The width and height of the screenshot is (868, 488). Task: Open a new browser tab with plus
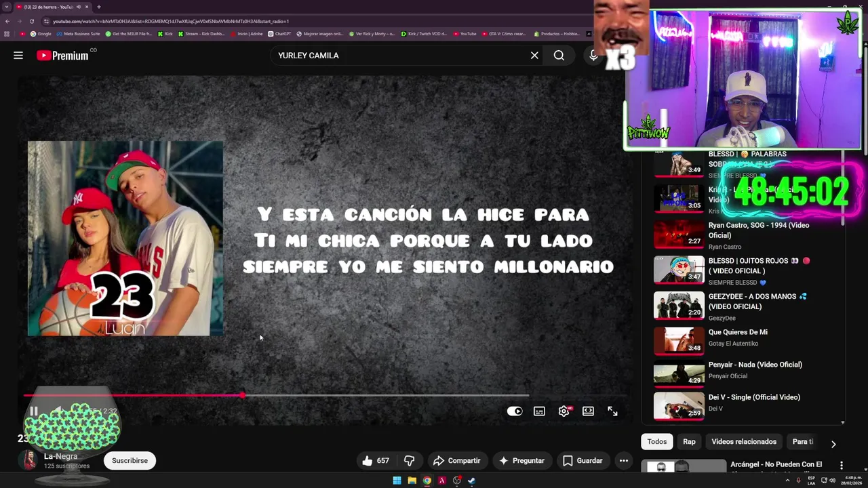pyautogui.click(x=99, y=7)
